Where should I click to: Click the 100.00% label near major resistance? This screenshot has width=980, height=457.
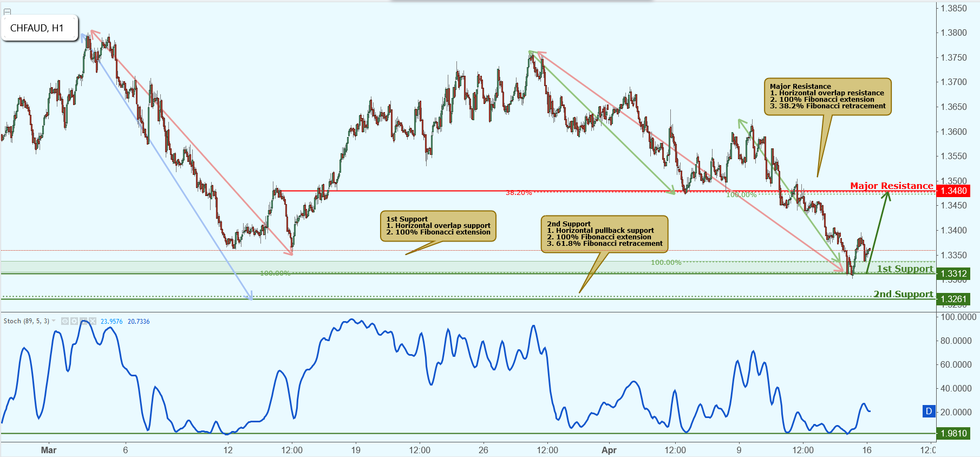(x=741, y=195)
